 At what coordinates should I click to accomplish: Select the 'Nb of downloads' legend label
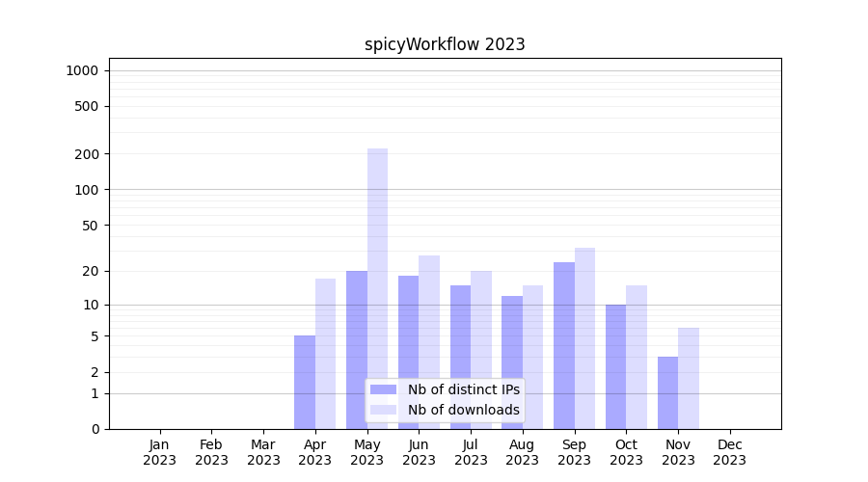[463, 410]
